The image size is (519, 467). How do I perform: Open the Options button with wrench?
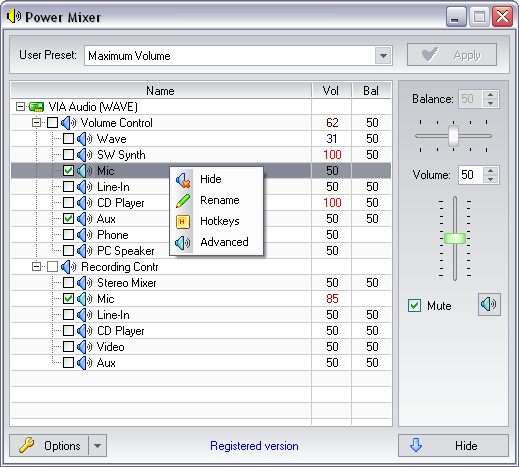[49, 446]
